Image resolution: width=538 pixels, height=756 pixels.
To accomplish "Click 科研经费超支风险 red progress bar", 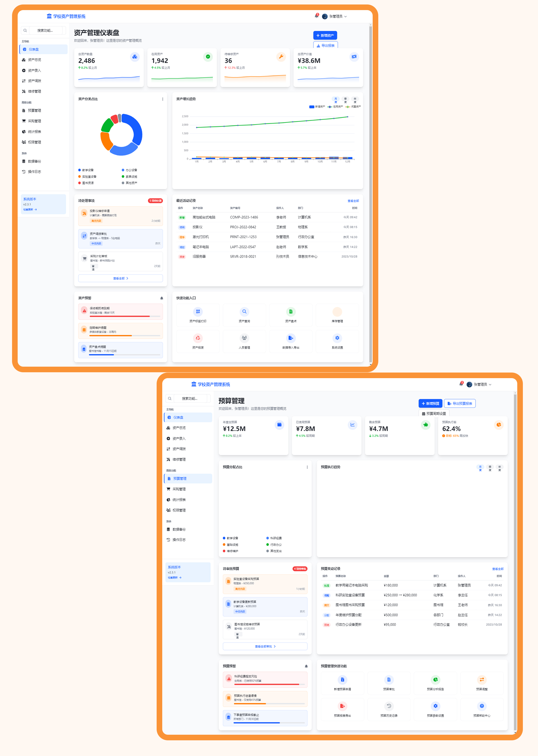I will point(267,684).
